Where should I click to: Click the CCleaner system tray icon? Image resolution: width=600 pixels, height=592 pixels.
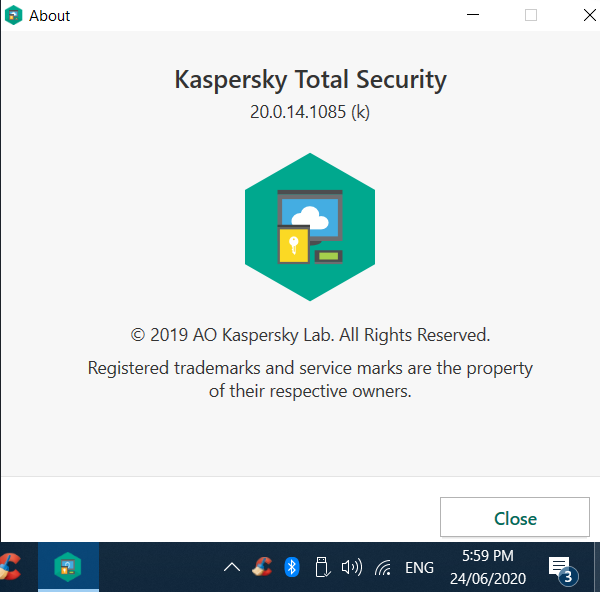262,567
